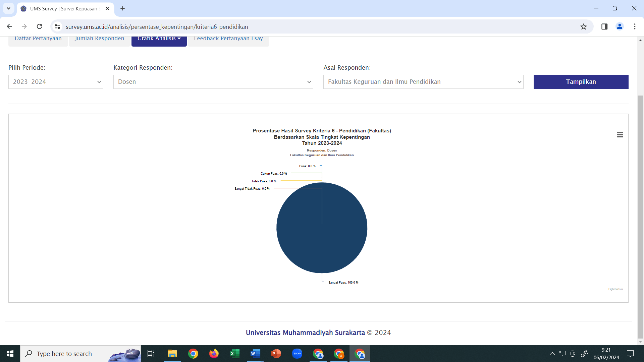644x362 pixels.
Task: Open the Grafik Analisis tab menu
Action: tap(159, 40)
